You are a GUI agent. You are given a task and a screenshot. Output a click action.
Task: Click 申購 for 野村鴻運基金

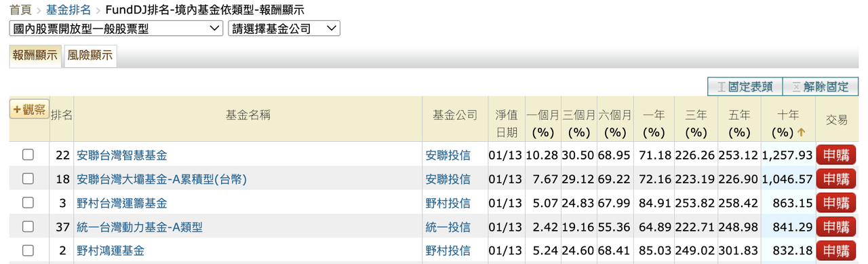836,250
